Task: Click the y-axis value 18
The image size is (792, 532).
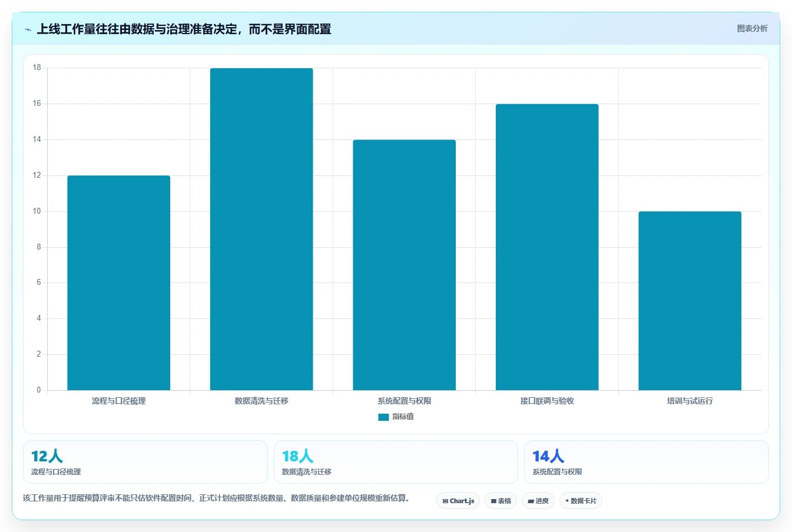Action: coord(37,68)
